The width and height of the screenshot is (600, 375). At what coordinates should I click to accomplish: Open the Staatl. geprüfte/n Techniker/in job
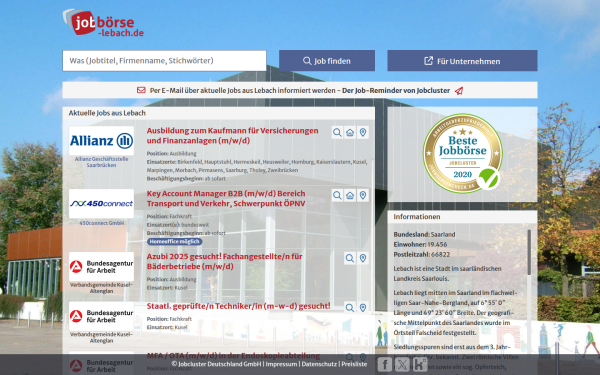coord(238,306)
